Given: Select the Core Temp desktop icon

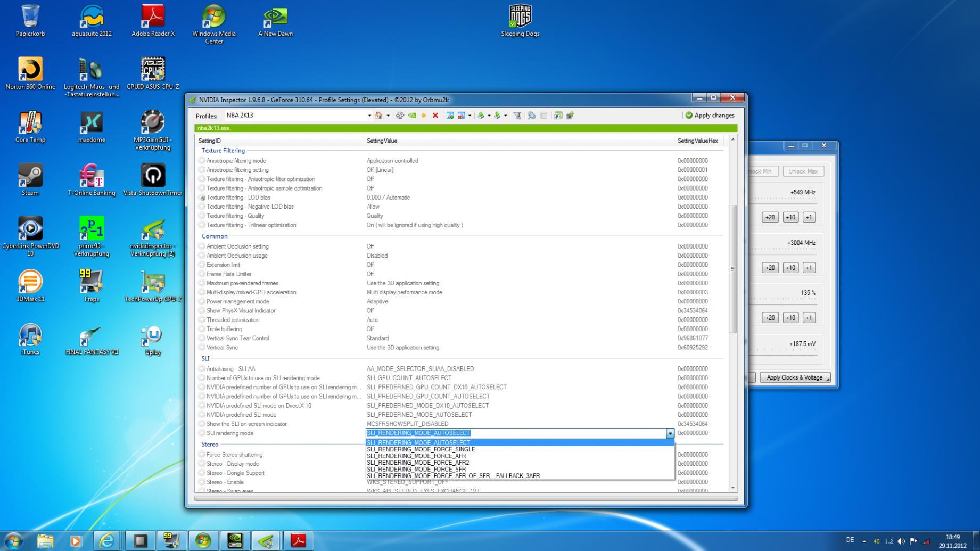Looking at the screenshot, I should [30, 127].
